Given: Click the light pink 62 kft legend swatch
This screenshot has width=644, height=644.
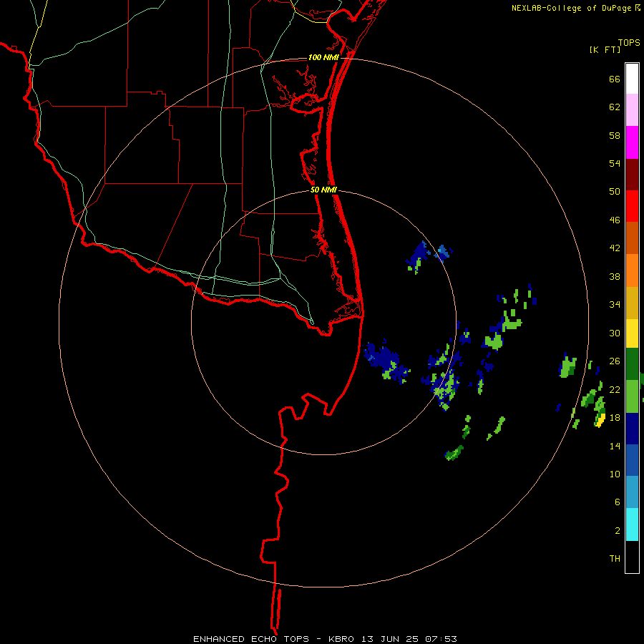Looking at the screenshot, I should pos(632,110).
